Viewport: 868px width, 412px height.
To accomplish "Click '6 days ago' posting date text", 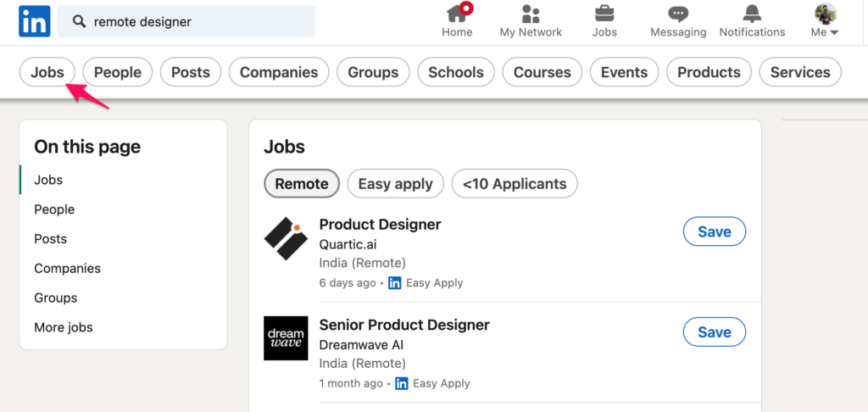I will pos(348,283).
